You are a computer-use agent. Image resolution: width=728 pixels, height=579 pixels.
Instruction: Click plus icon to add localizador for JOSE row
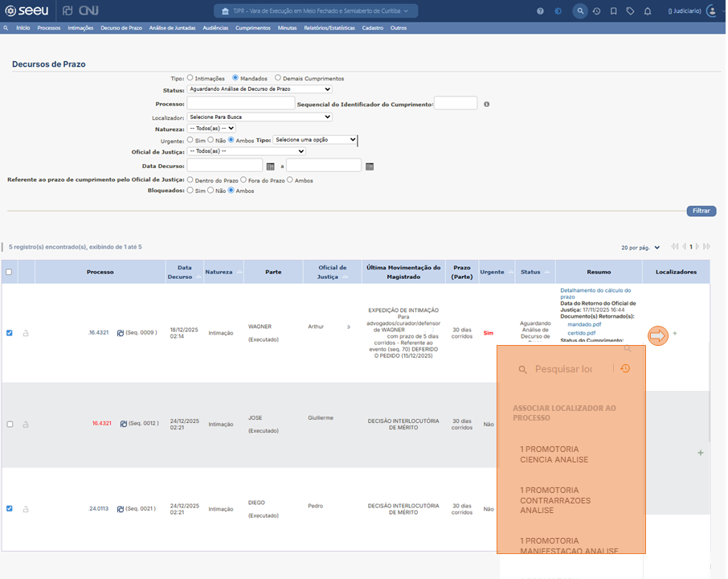tap(700, 454)
